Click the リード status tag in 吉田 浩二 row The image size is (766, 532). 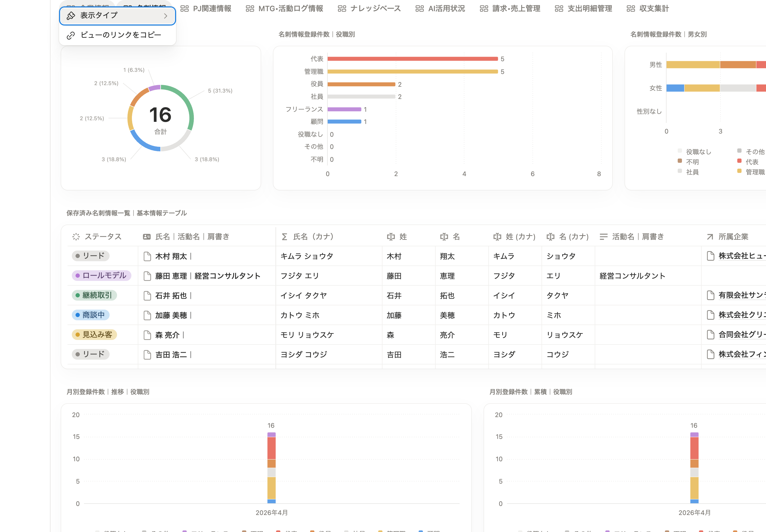pos(91,354)
